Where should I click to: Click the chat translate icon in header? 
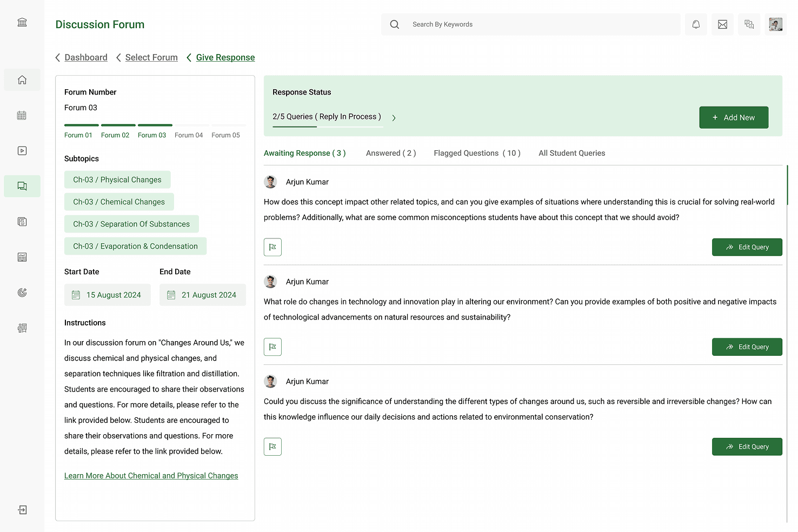[x=749, y=24]
